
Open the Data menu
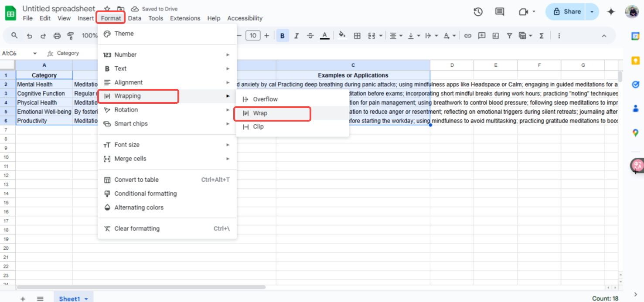134,18
